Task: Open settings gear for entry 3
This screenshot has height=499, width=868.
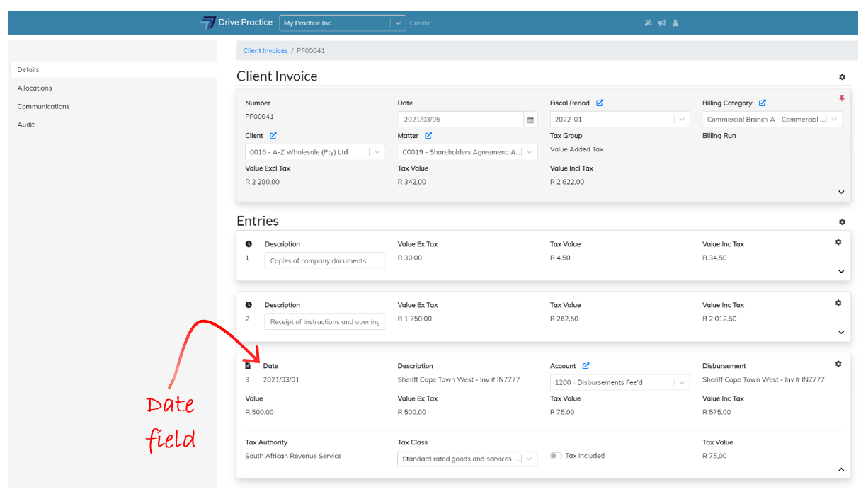Action: coord(838,364)
